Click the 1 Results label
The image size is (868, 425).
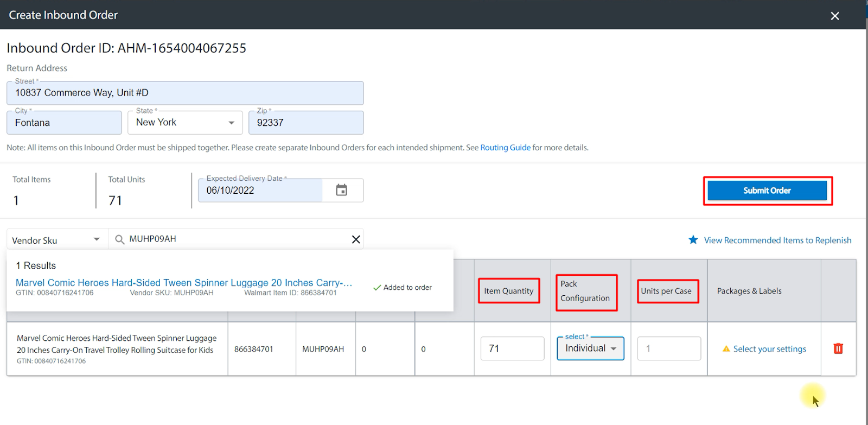(x=36, y=265)
